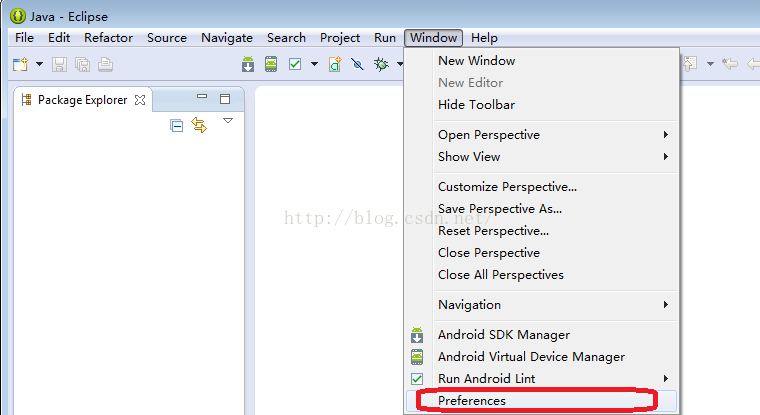Maximize the Package Explorer view

pos(225,99)
